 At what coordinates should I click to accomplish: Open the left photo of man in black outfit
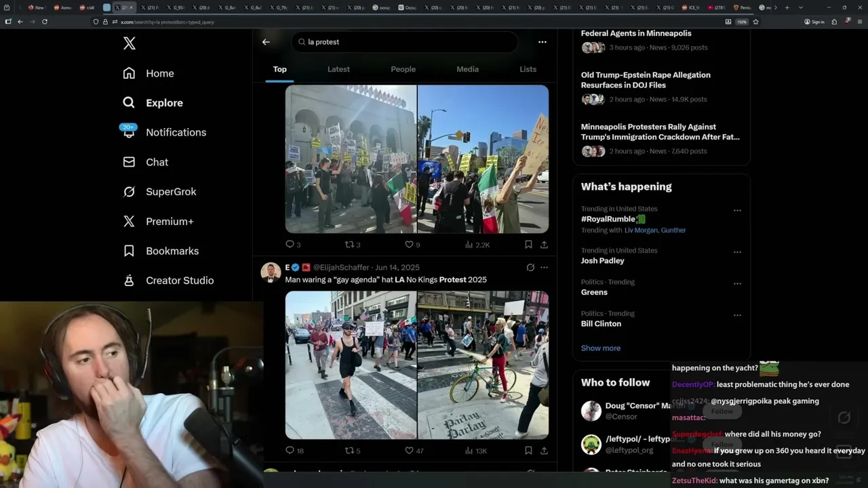coord(351,365)
